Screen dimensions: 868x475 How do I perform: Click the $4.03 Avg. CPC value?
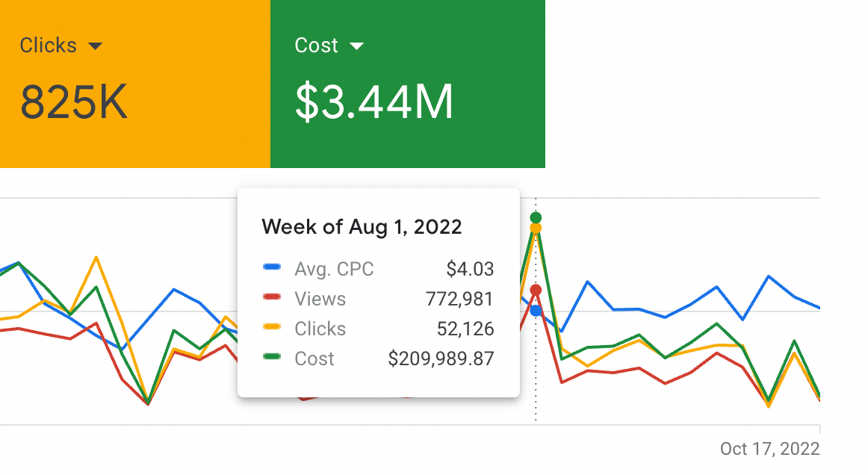pos(471,269)
